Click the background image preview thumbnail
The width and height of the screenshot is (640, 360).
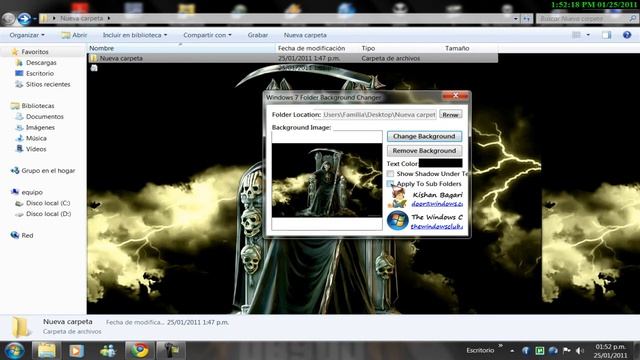(x=327, y=180)
